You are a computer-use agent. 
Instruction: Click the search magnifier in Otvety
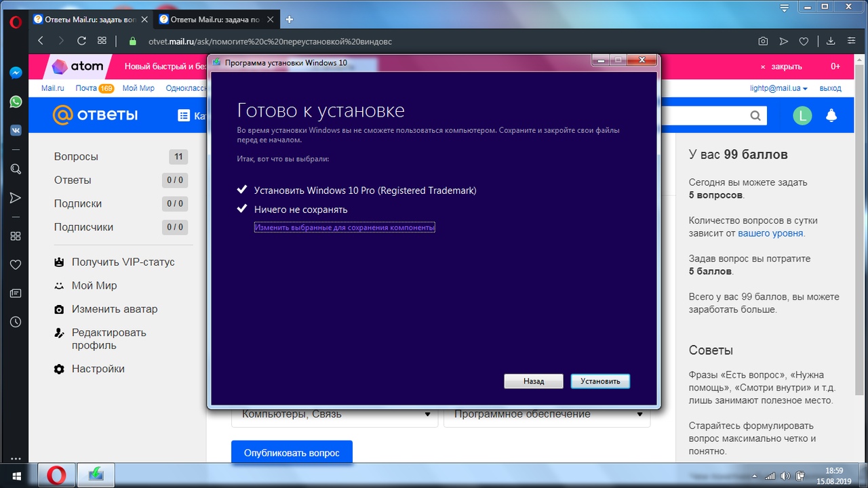(755, 116)
